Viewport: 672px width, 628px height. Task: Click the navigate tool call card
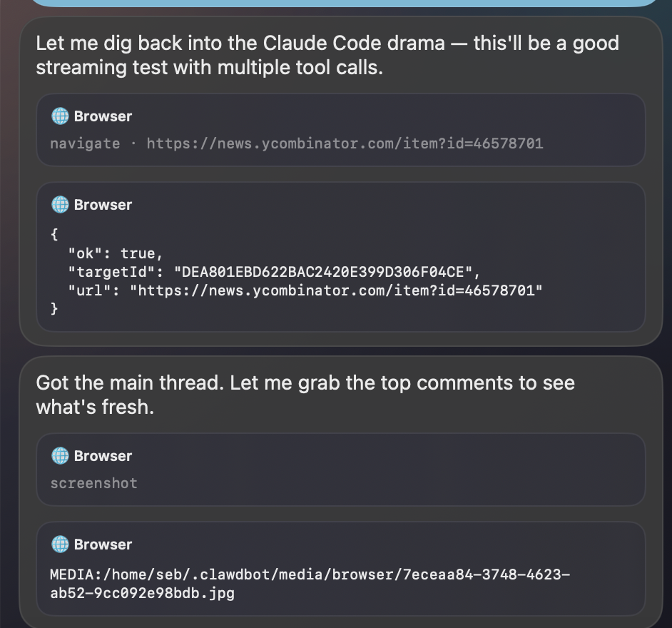tap(341, 129)
